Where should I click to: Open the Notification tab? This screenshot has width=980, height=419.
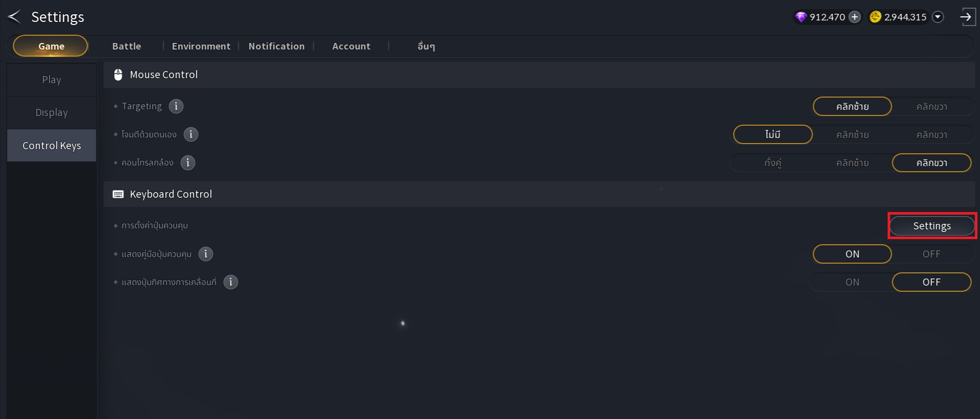click(x=277, y=46)
